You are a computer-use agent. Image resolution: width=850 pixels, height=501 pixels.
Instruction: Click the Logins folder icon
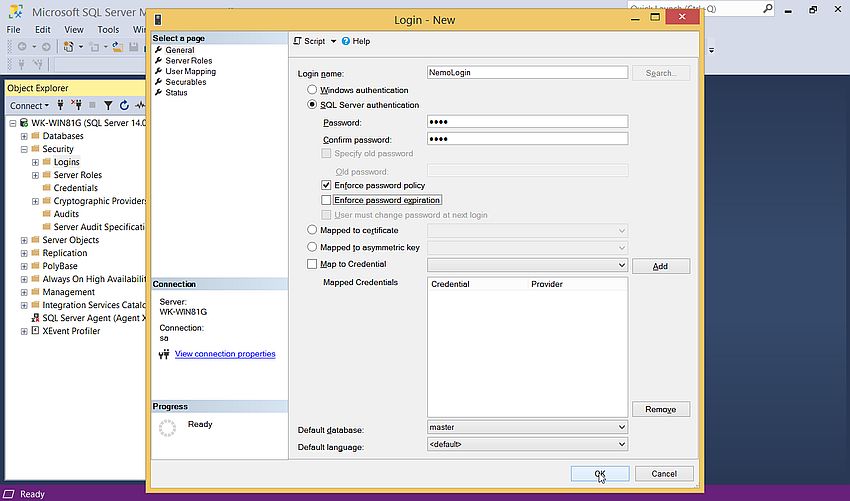coord(47,162)
